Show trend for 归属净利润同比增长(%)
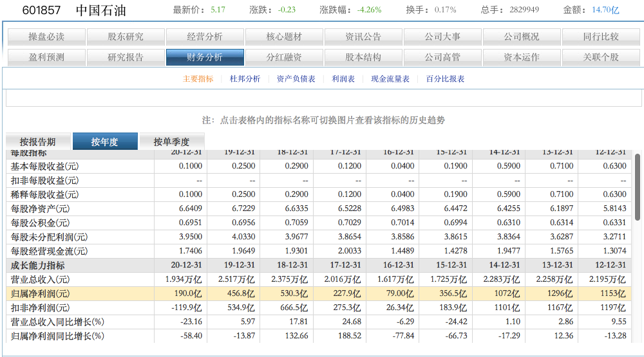Screen dimensions: 644x357 point(57,336)
